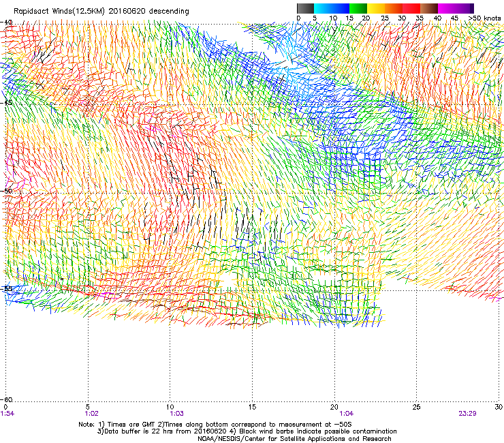Click the purple time stamp '1:04'
The height and width of the screenshot is (443, 504).
coord(346,414)
